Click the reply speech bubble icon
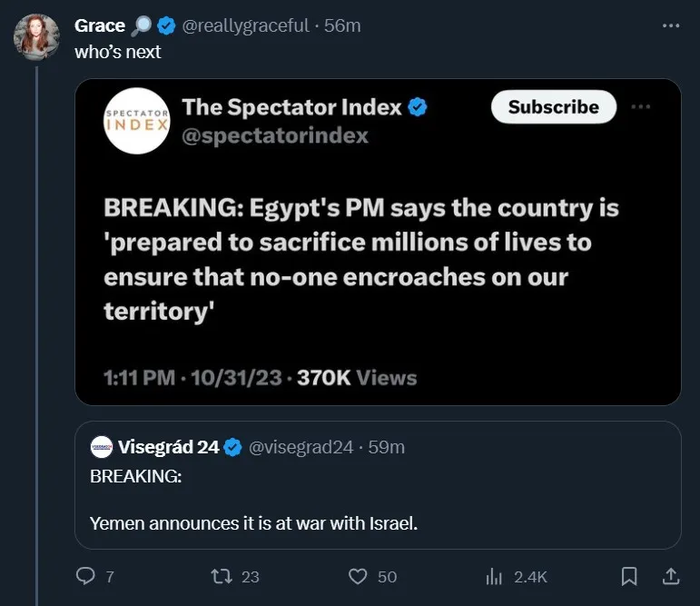The image size is (700, 606). pos(85,576)
